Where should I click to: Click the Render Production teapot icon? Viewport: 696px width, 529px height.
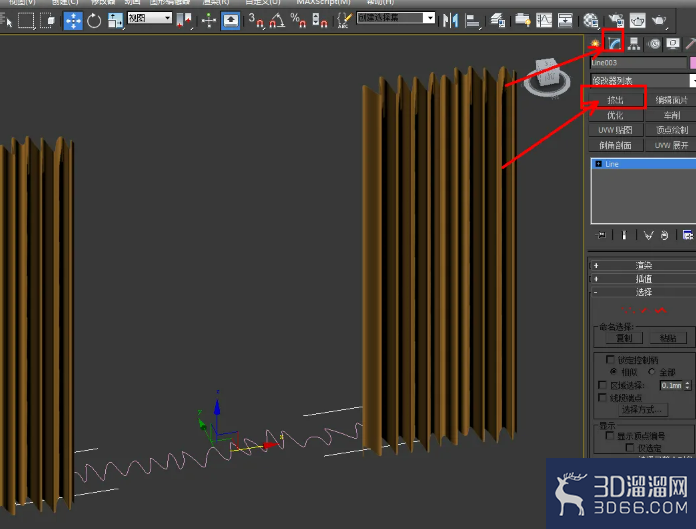click(x=659, y=21)
